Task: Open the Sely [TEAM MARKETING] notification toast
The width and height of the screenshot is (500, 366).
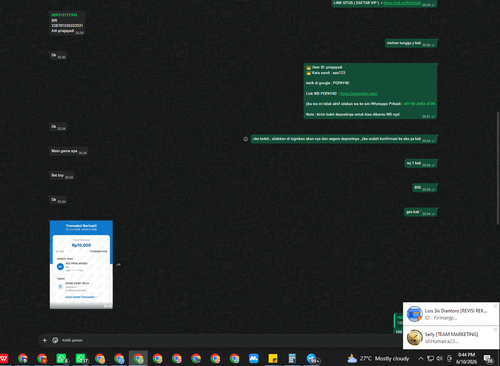Action: tap(450, 338)
